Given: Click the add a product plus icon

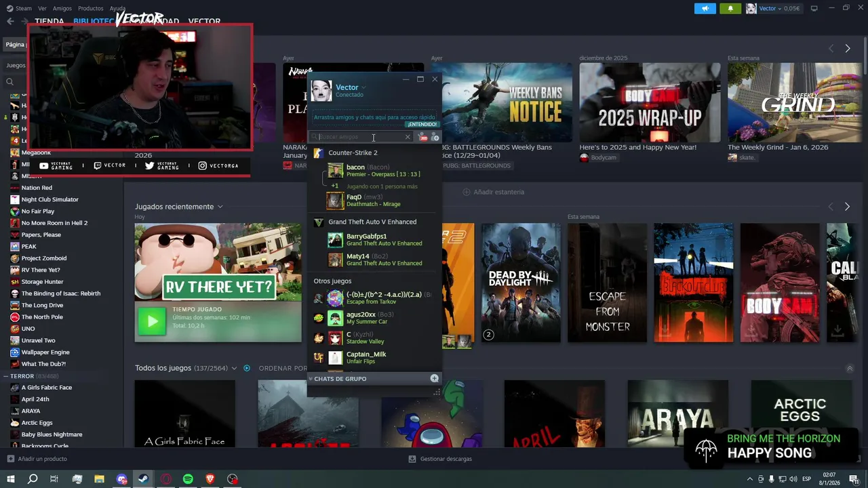Looking at the screenshot, I should click(10, 459).
